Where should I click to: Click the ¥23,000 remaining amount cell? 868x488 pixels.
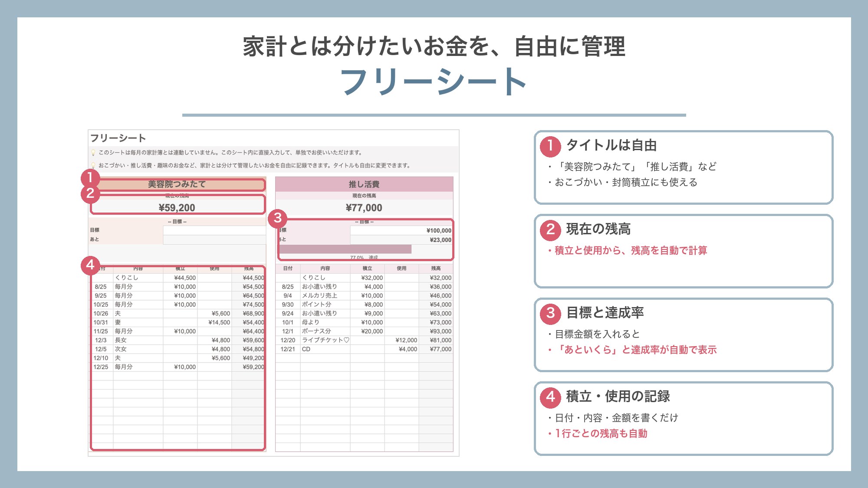pyautogui.click(x=401, y=240)
